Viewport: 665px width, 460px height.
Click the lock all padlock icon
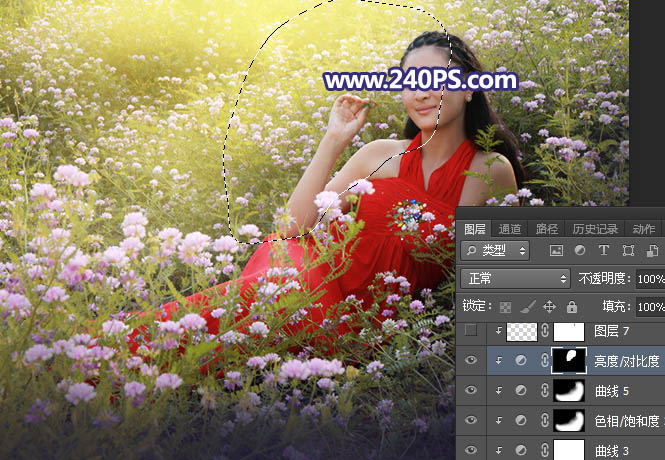(571, 307)
